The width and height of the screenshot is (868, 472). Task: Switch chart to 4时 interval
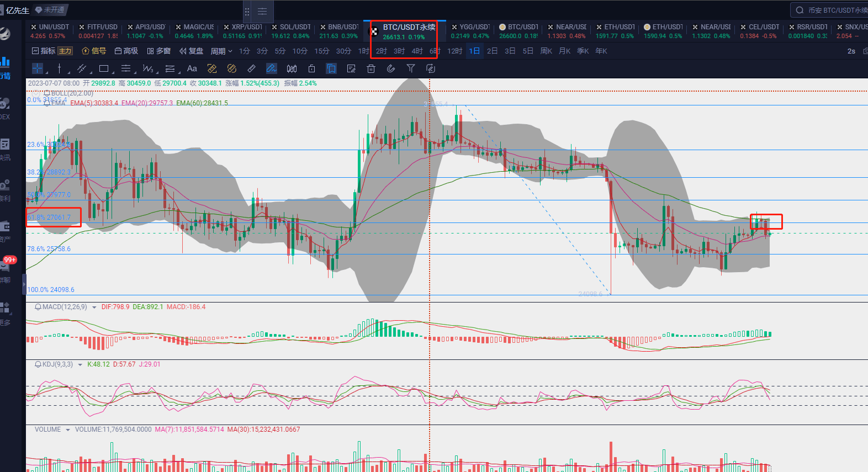tap(417, 51)
